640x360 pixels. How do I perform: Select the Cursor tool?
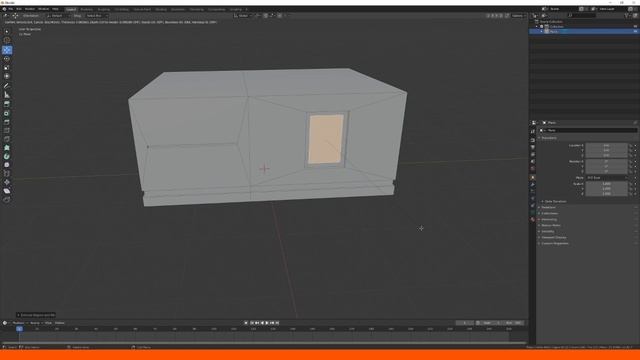point(7,40)
